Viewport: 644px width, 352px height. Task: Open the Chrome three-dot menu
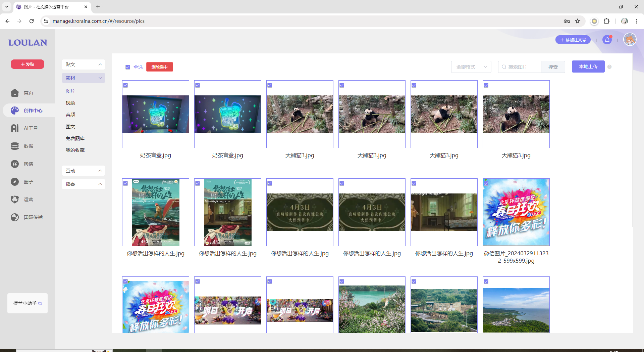[636, 21]
